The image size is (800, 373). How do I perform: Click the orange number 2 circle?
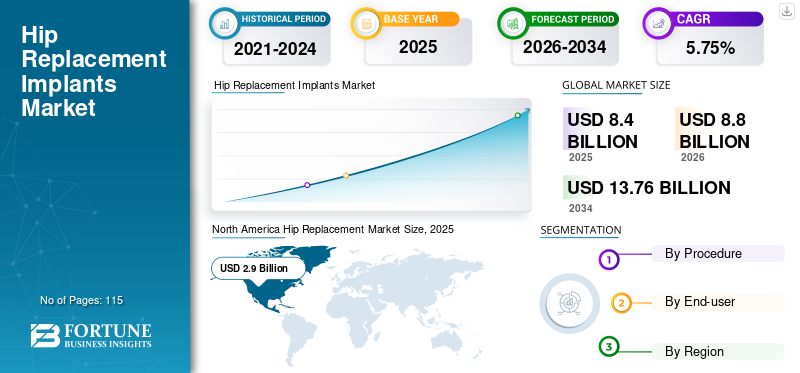621,303
